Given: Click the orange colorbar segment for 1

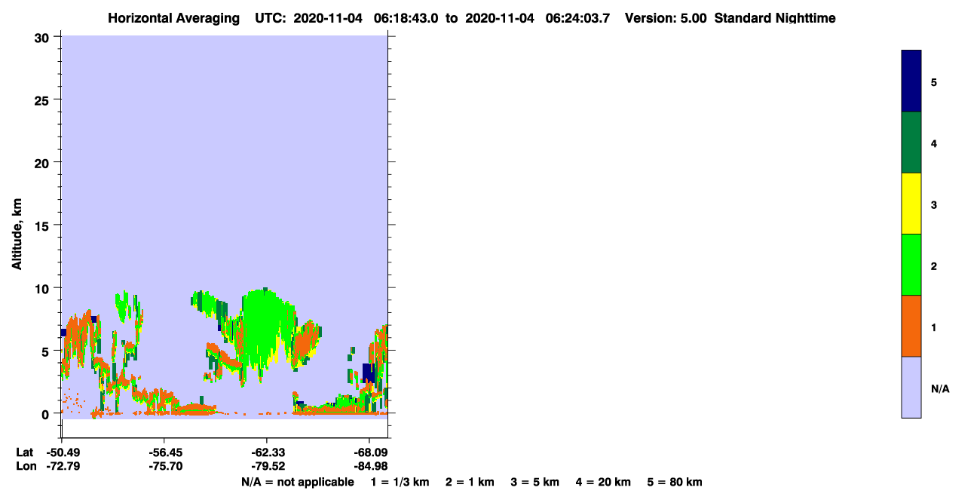Looking at the screenshot, I should coord(911,326).
